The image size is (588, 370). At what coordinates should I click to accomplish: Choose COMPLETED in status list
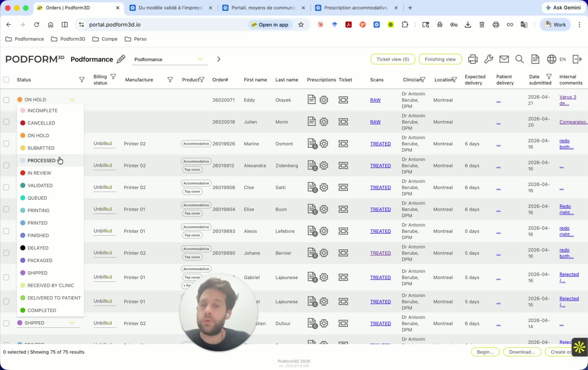click(50, 310)
